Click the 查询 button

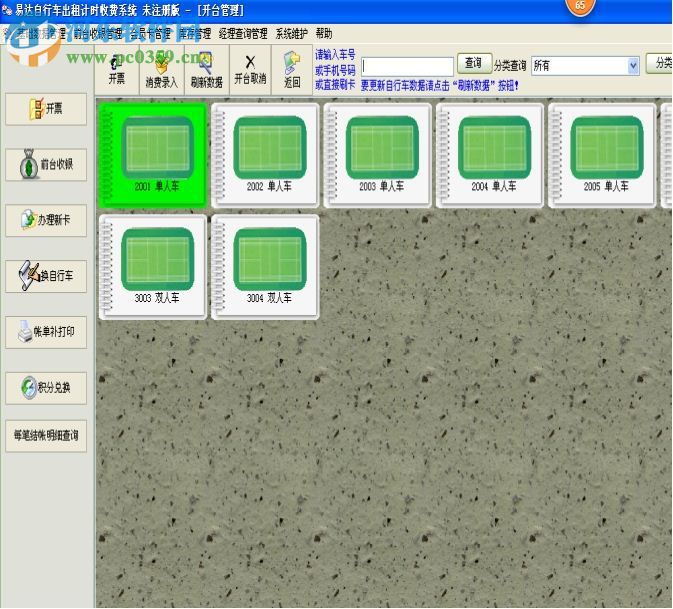coord(474,64)
